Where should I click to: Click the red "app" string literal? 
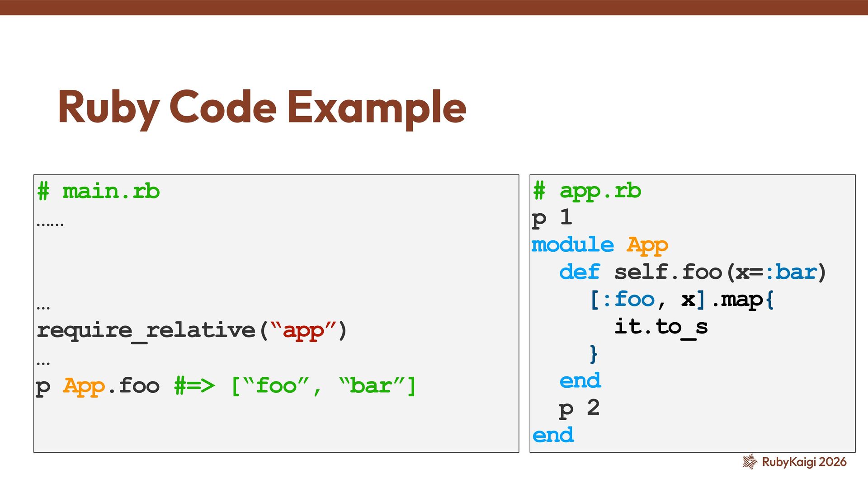pos(303,330)
